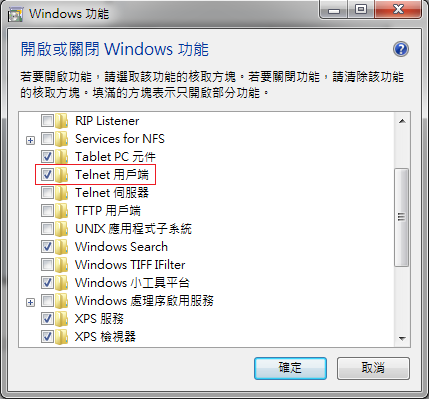Uncheck the Telnet 用戶端 checkbox
The width and height of the screenshot is (429, 399).
[47, 174]
